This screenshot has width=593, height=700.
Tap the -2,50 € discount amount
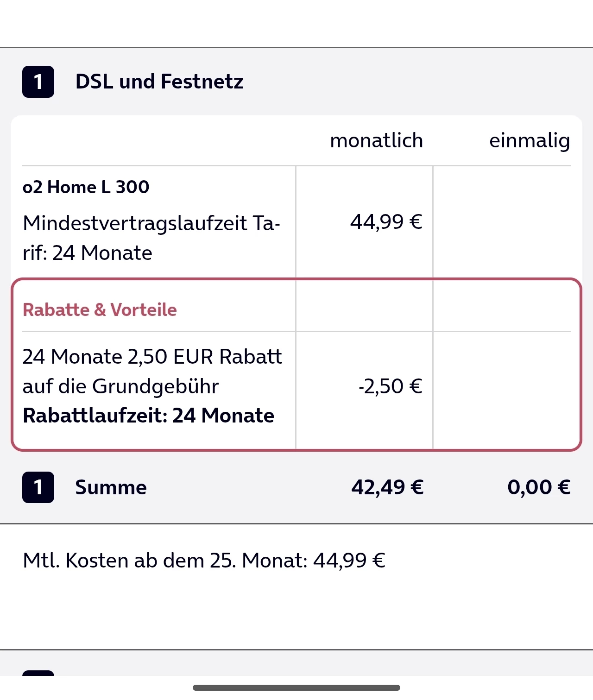click(390, 386)
